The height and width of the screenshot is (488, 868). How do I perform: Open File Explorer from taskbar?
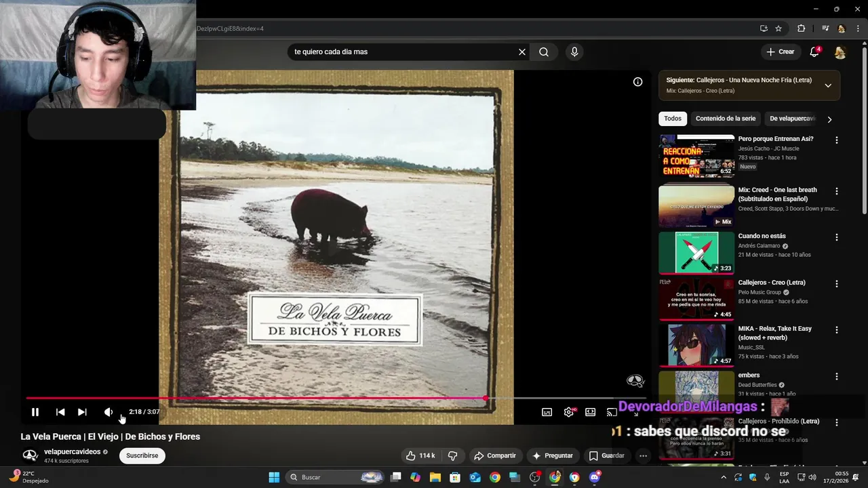[x=435, y=477]
